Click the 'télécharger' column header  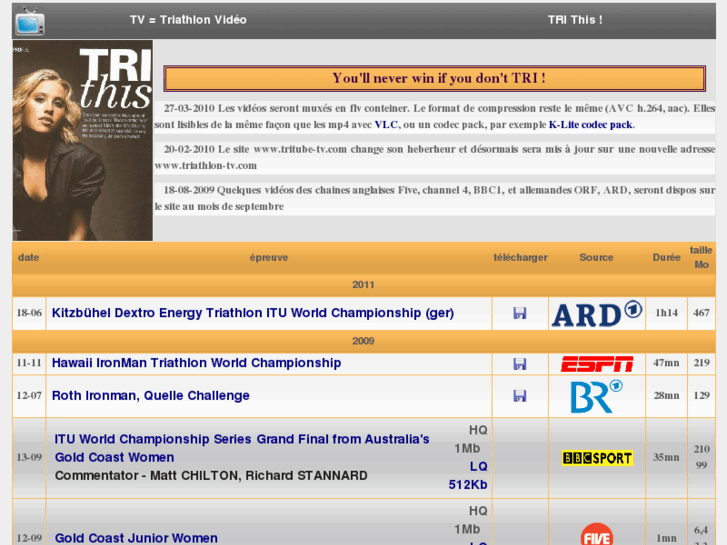(520, 257)
